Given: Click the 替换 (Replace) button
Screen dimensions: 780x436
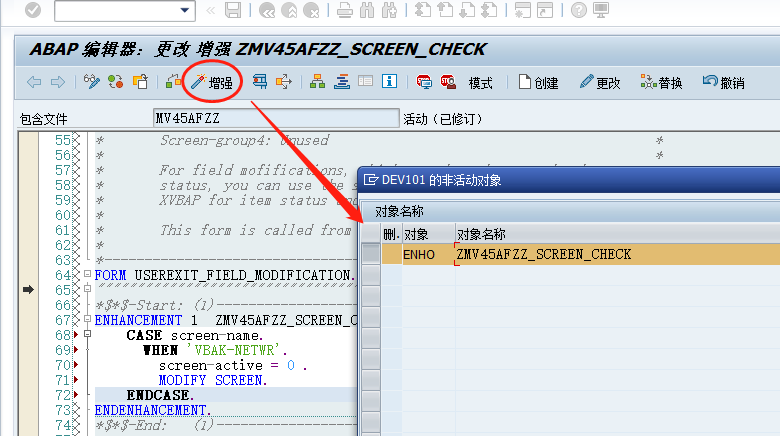Looking at the screenshot, I should [661, 82].
